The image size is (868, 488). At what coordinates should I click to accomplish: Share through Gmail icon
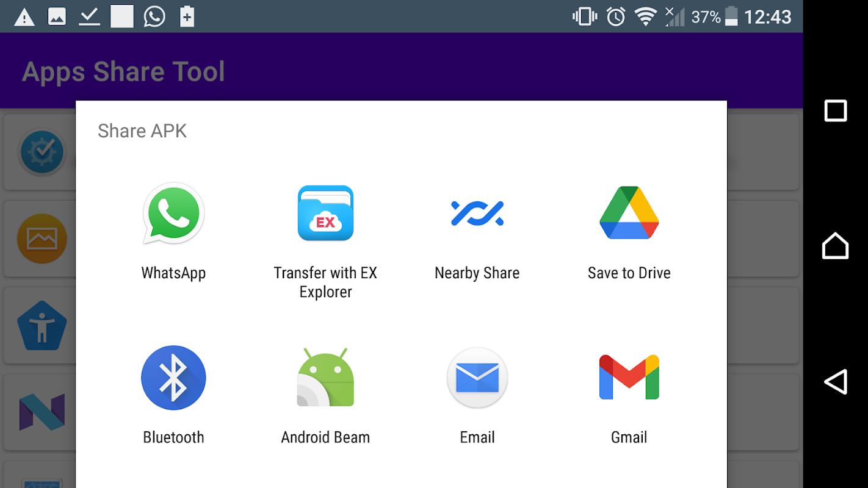coord(629,377)
